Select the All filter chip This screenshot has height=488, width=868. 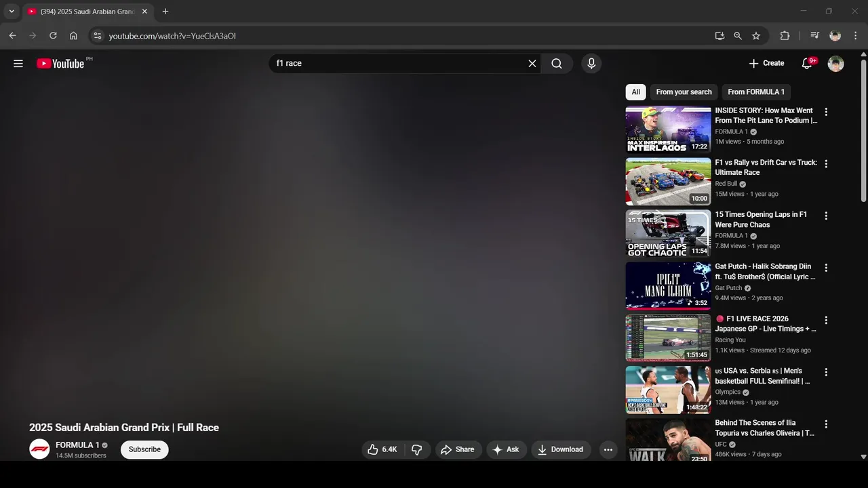[635, 92]
